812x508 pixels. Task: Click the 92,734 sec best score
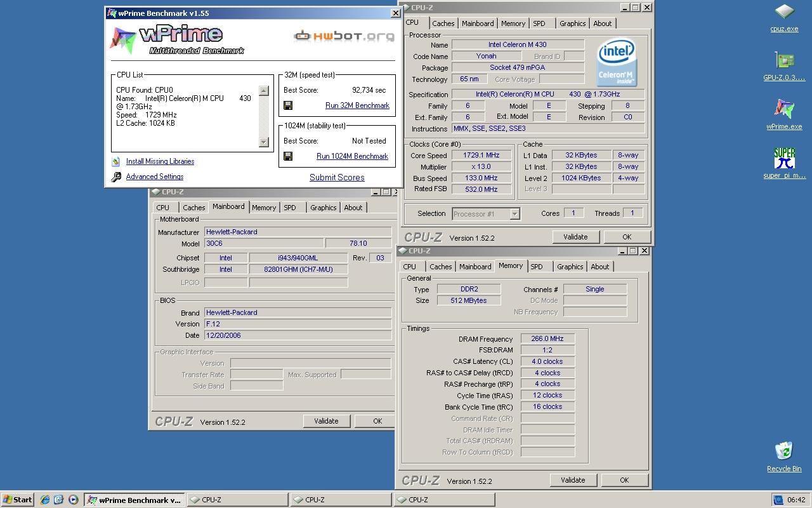point(369,90)
